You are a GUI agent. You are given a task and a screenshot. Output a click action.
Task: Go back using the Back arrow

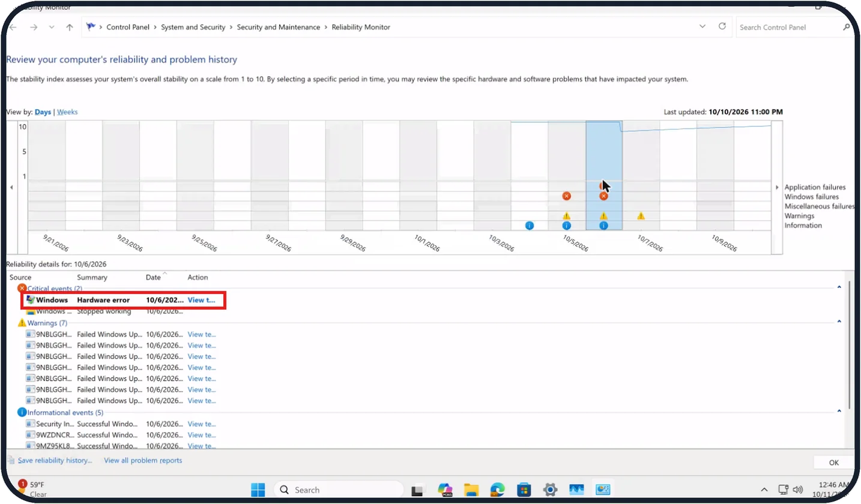pos(13,27)
